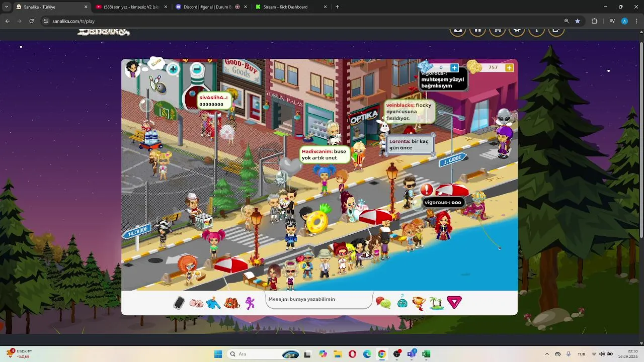Open the media control icon in Chrome toolbar
Image resolution: width=644 pixels, height=362 pixels.
pyautogui.click(x=612, y=21)
